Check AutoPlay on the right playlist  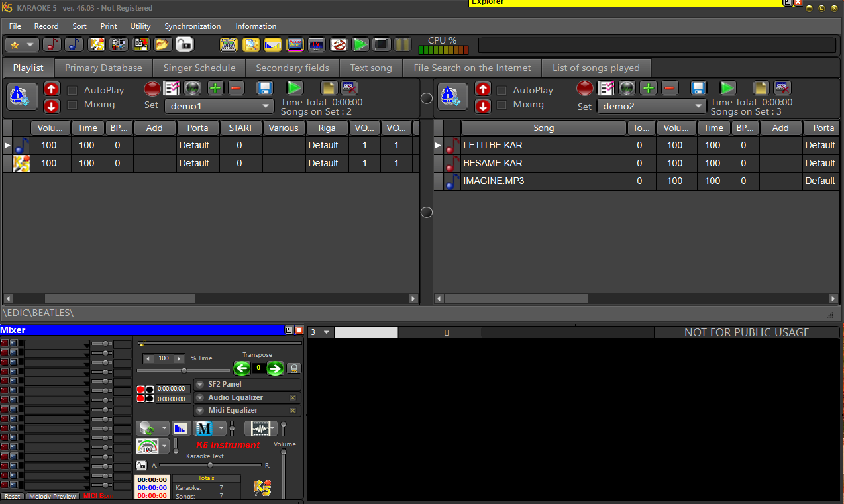point(501,90)
